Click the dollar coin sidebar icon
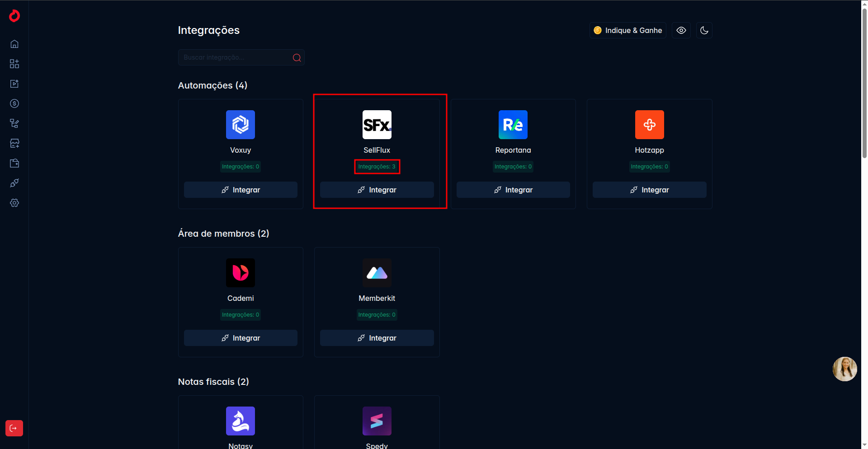 (14, 103)
